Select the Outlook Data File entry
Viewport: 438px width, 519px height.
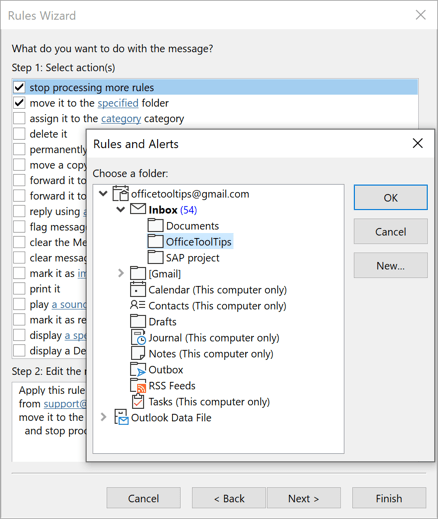[171, 418]
